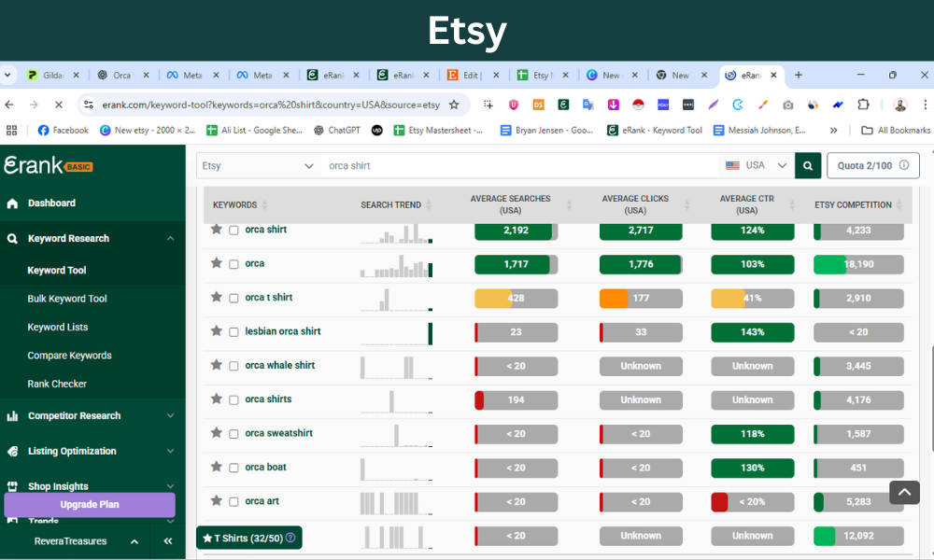Open the ChatGPT bookmark
The image size is (934, 560).
pyautogui.click(x=337, y=131)
